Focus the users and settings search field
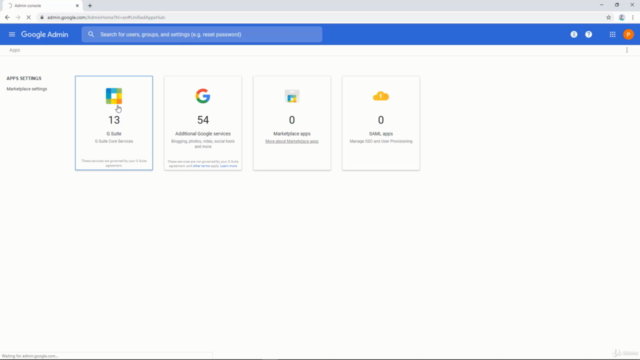This screenshot has width=640, height=360. [202, 34]
